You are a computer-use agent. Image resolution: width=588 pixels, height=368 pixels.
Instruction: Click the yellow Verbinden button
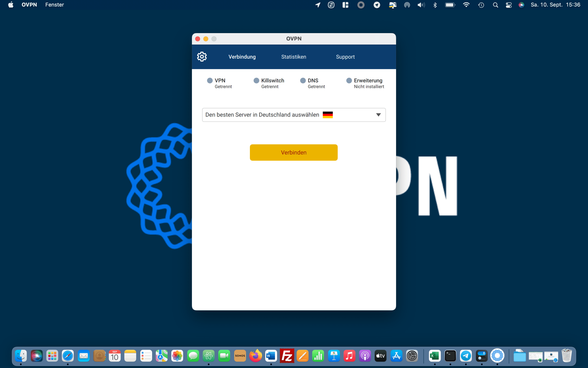coord(294,152)
